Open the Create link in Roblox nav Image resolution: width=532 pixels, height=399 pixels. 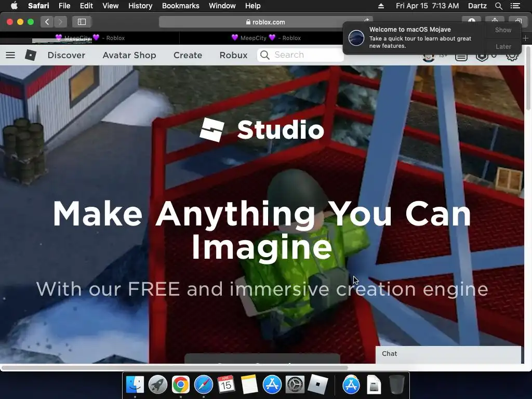[188, 55]
